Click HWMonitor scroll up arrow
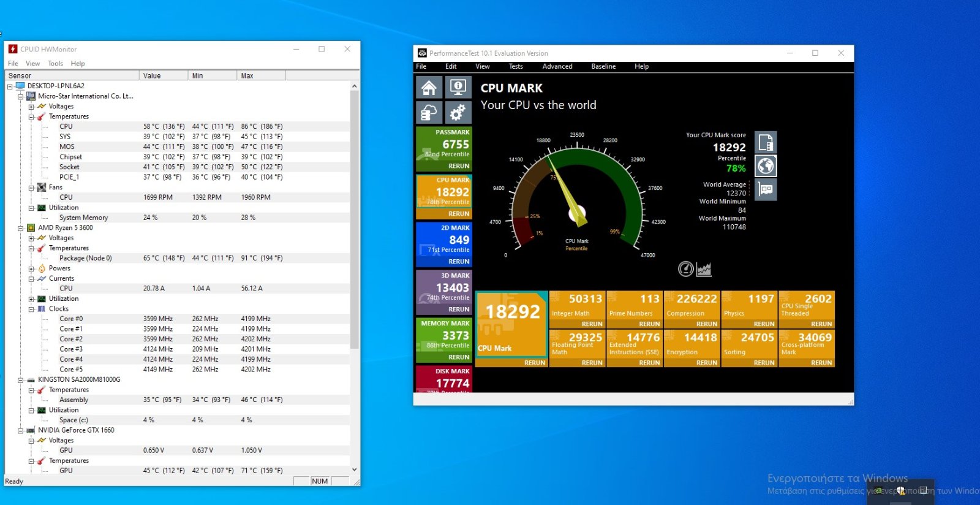The image size is (980, 505). pos(354,86)
